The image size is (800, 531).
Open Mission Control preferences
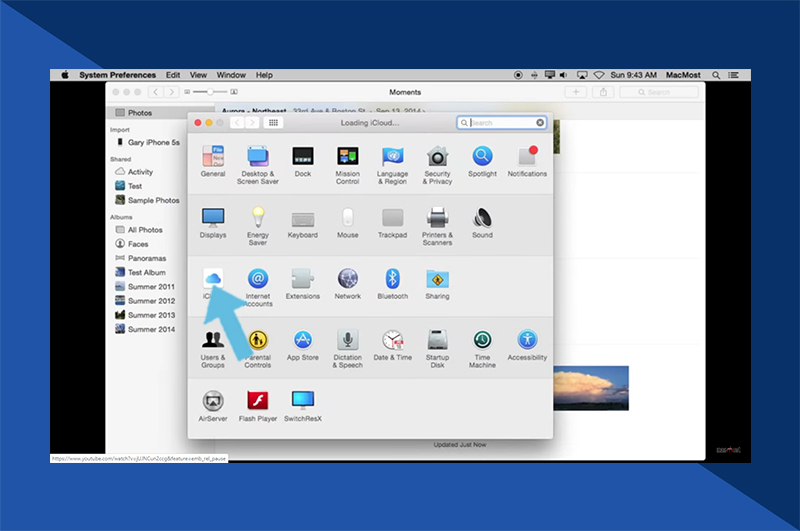tap(347, 165)
